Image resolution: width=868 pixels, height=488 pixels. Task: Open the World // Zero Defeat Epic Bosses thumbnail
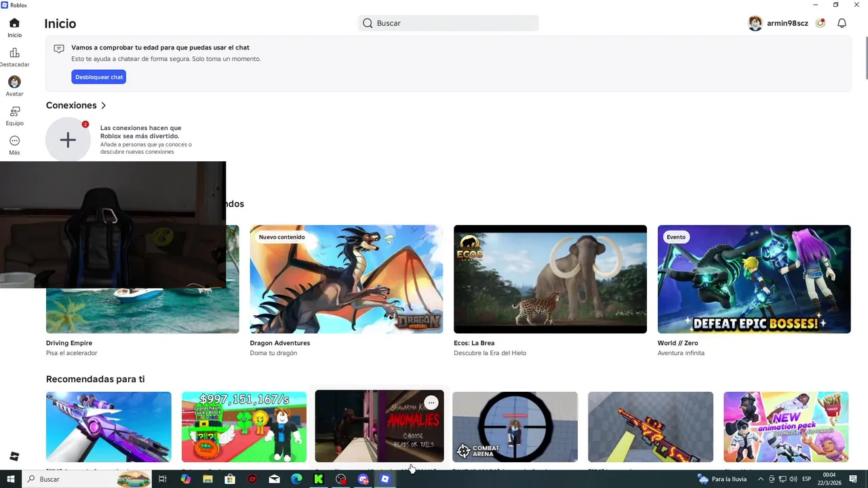pyautogui.click(x=754, y=279)
